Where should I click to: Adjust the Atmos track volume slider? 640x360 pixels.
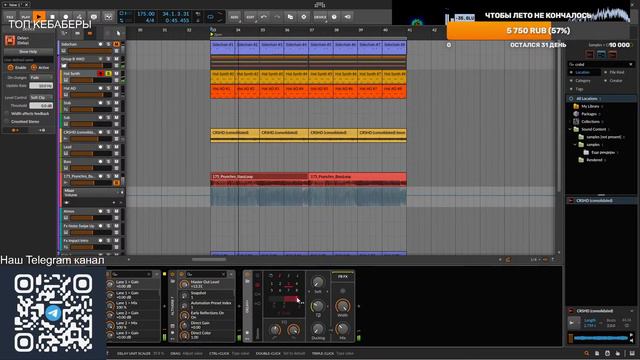[90, 218]
